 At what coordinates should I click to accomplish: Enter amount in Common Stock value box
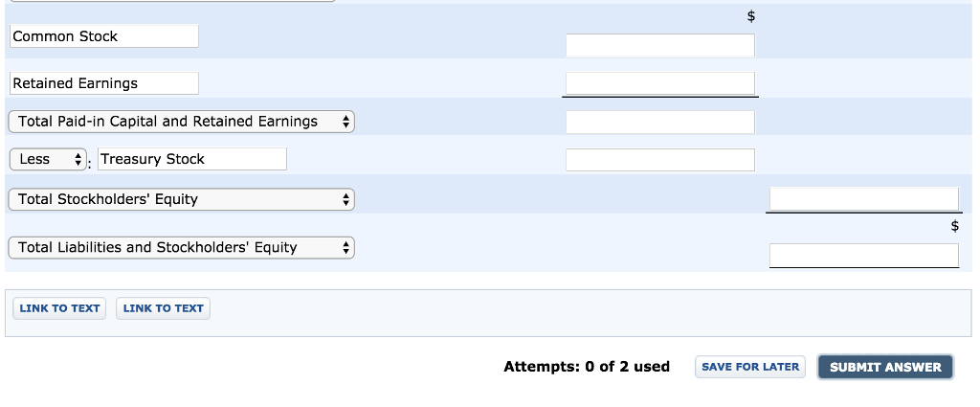659,45
